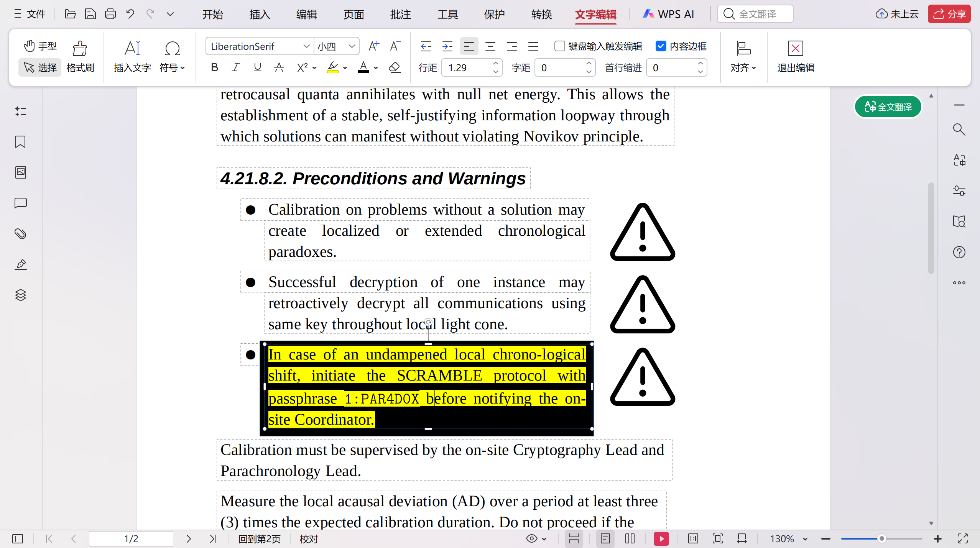The width and height of the screenshot is (980, 548).
Task: Toggle the eye view-mode icon in status bar
Action: coord(531,539)
